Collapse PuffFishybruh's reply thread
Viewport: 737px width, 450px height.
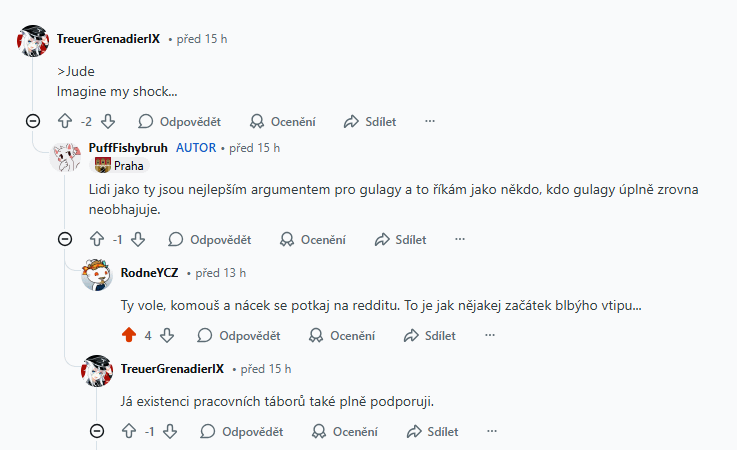tap(65, 239)
